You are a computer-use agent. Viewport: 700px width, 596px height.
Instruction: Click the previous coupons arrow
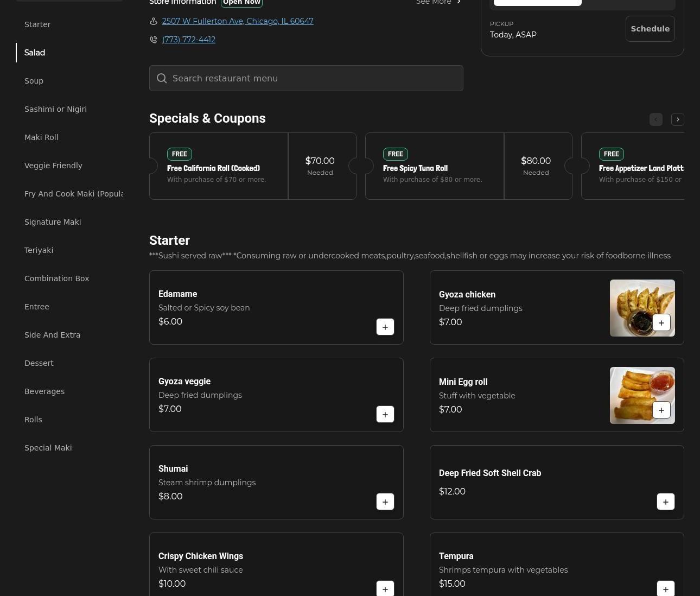point(656,119)
